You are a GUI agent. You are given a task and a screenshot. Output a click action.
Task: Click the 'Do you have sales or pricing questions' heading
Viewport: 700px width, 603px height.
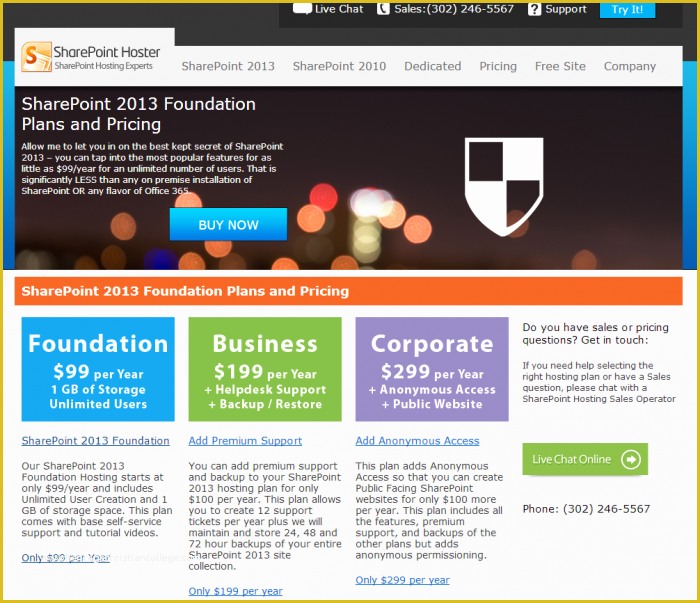pyautogui.click(x=596, y=333)
